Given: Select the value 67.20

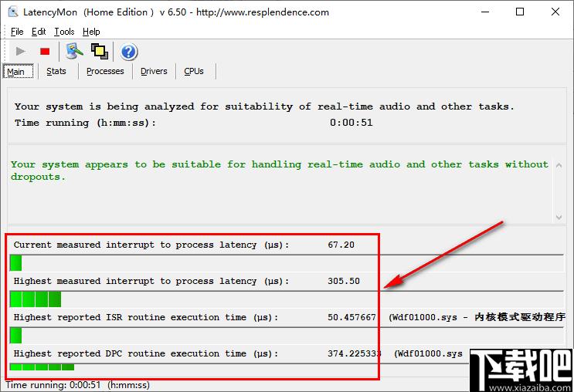Looking at the screenshot, I should (341, 245).
